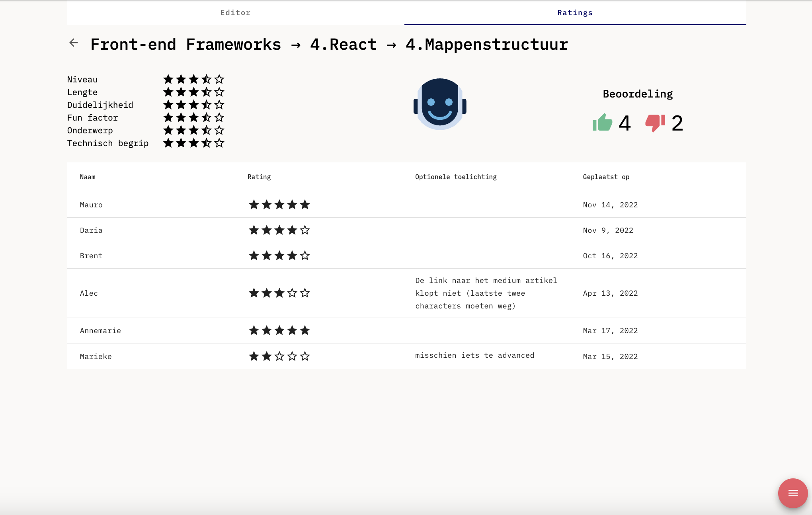This screenshot has width=812, height=515.
Task: Click the Fun factor star rating
Action: tap(194, 117)
